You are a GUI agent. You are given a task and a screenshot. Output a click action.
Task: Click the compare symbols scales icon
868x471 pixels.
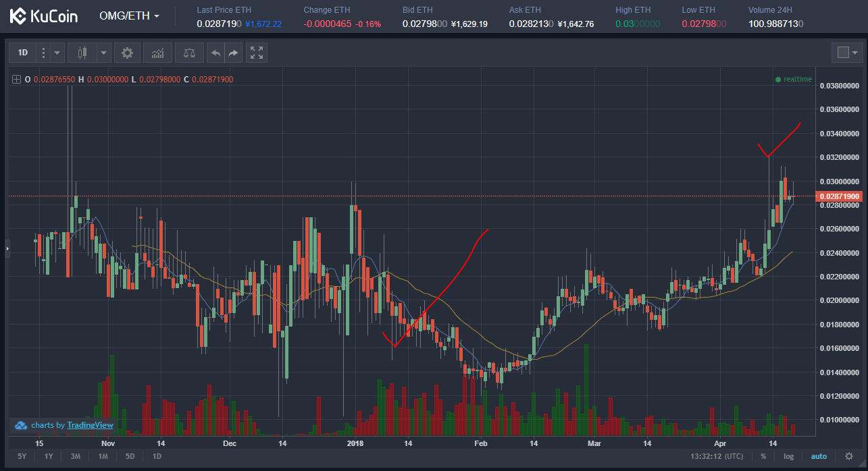(x=188, y=53)
